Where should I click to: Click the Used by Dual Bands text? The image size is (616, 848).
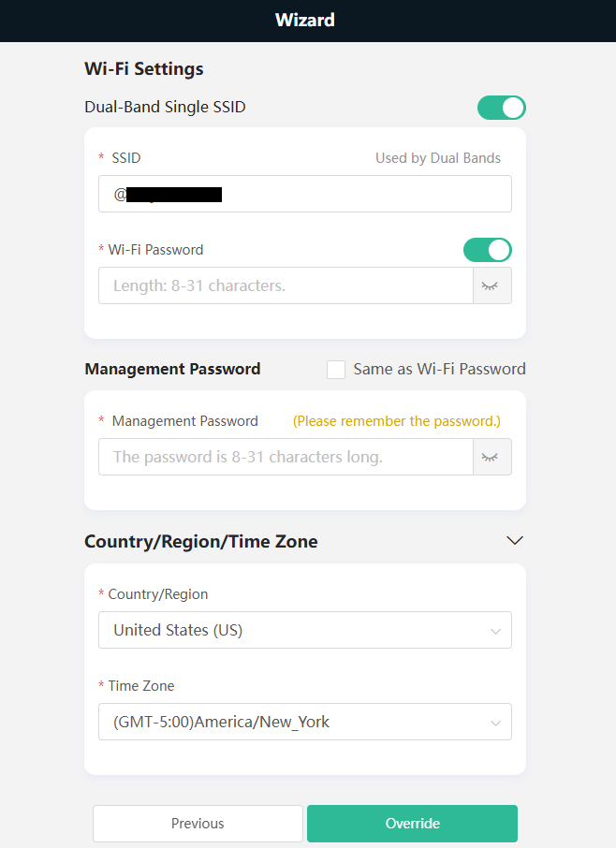click(x=438, y=158)
